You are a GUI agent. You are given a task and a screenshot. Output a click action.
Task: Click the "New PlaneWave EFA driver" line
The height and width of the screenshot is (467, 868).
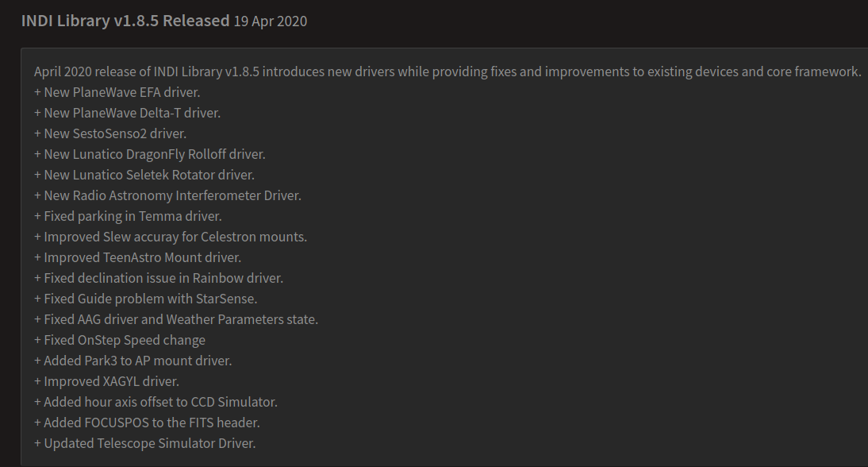[x=117, y=92]
